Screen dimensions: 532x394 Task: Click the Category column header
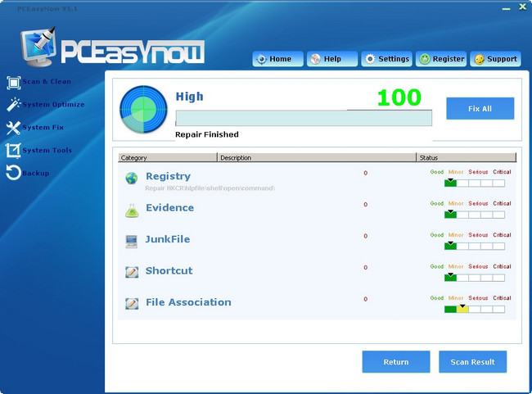point(168,157)
